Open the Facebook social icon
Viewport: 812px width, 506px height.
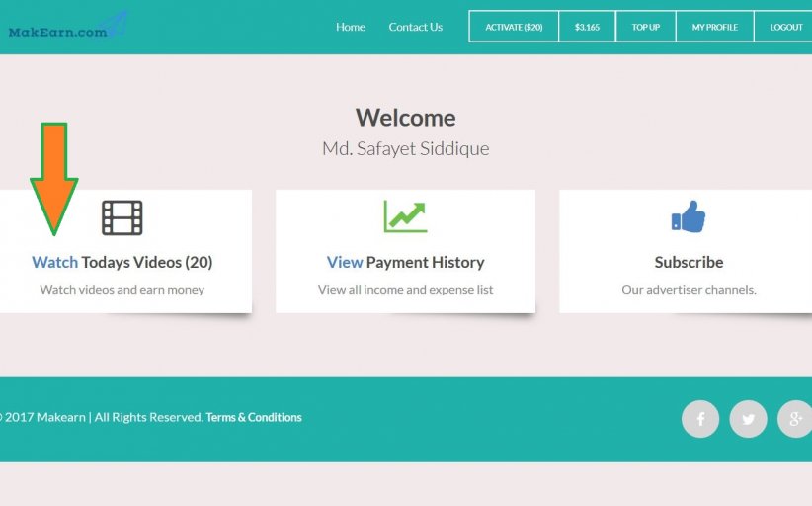(x=700, y=419)
